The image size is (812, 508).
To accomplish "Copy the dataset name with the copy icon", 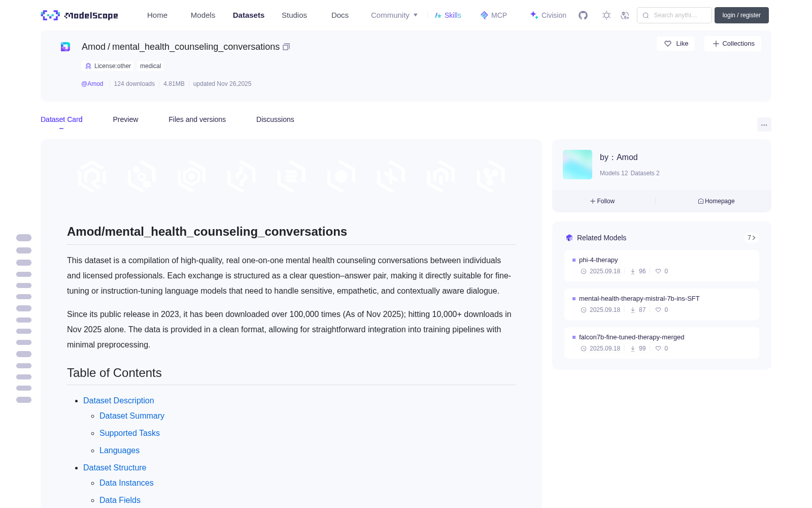I will (286, 47).
